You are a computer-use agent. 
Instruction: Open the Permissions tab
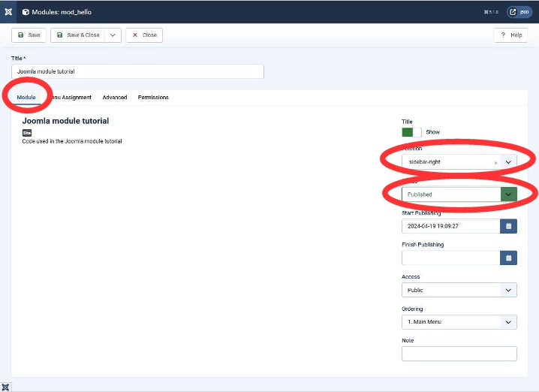point(153,98)
